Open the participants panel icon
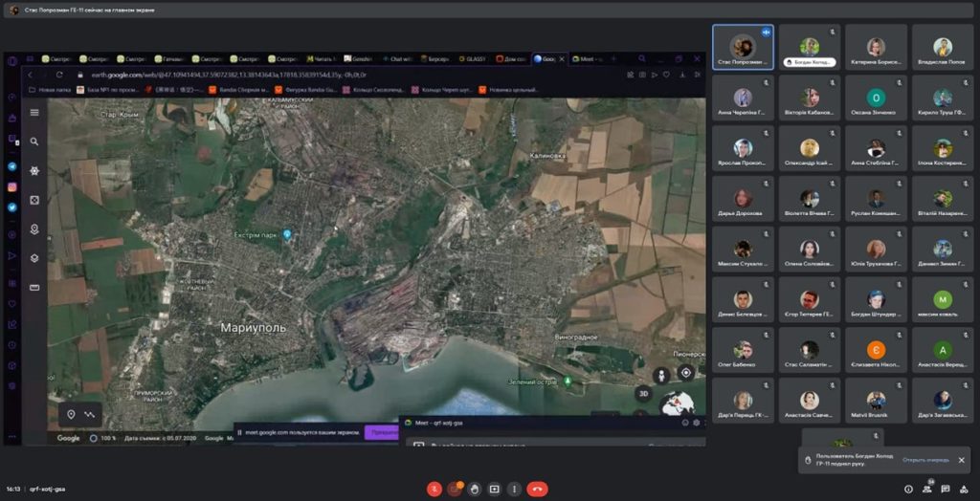980x501 pixels. pos(928,489)
